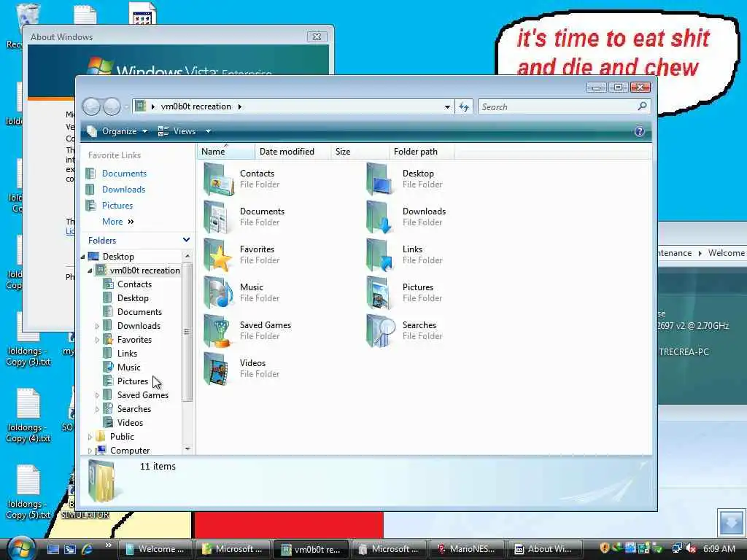747x560 pixels.
Task: Open address bar history dropdown
Action: pyautogui.click(x=447, y=106)
